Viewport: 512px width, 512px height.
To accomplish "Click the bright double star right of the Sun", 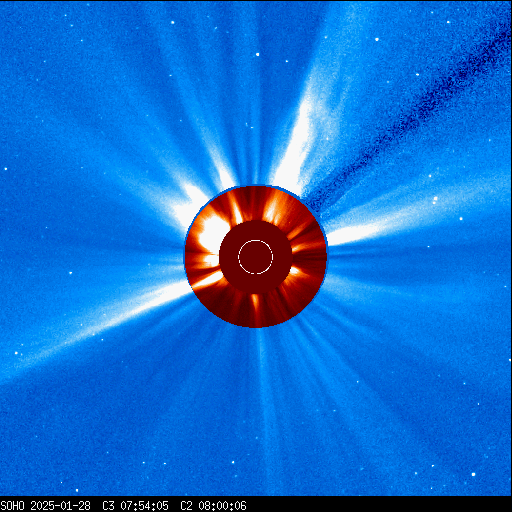I will click(435, 200).
